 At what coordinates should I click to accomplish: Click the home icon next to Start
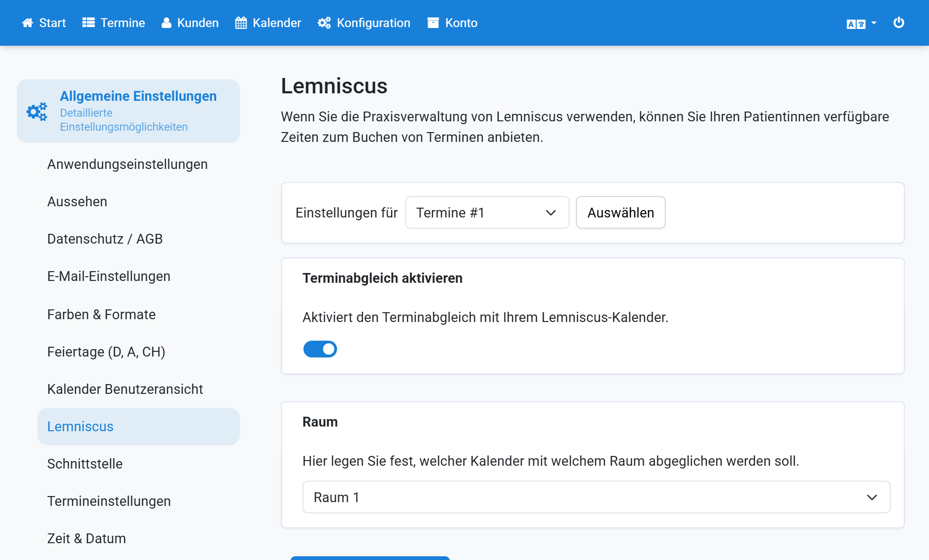[x=28, y=23]
